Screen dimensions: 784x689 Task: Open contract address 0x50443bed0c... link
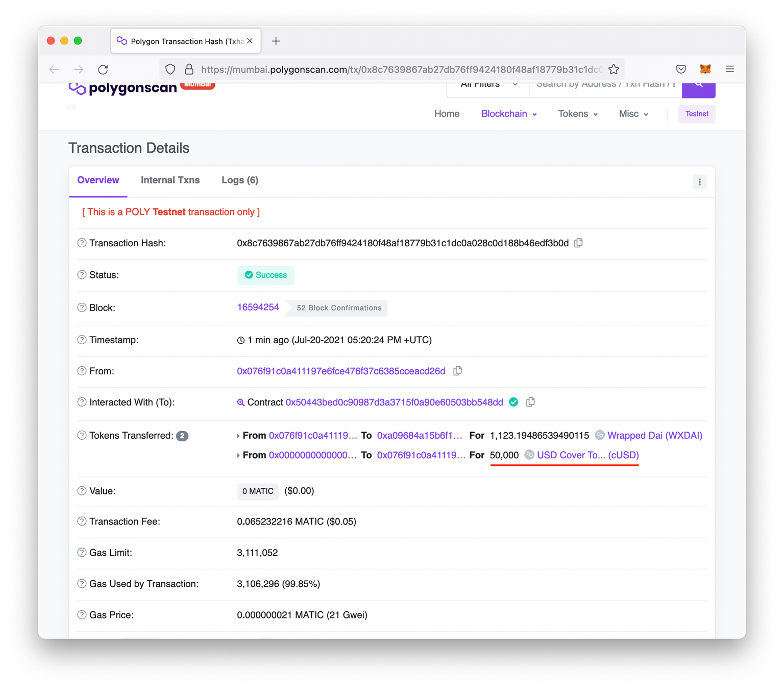(394, 402)
